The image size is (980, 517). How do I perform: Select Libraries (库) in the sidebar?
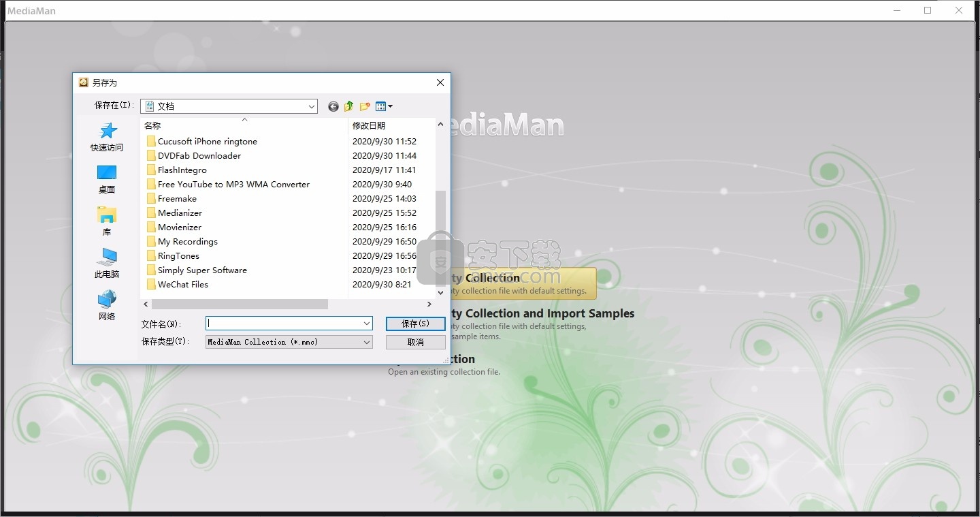coord(107,221)
